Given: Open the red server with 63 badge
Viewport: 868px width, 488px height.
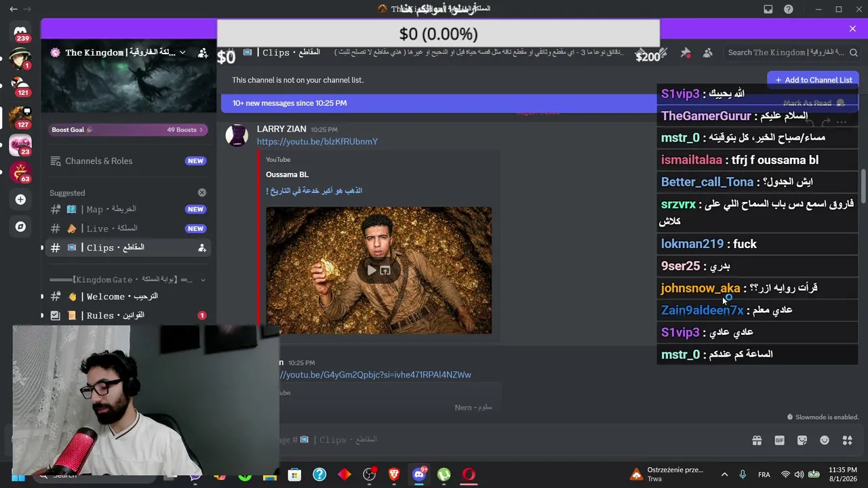Looking at the screenshot, I should click(x=20, y=172).
